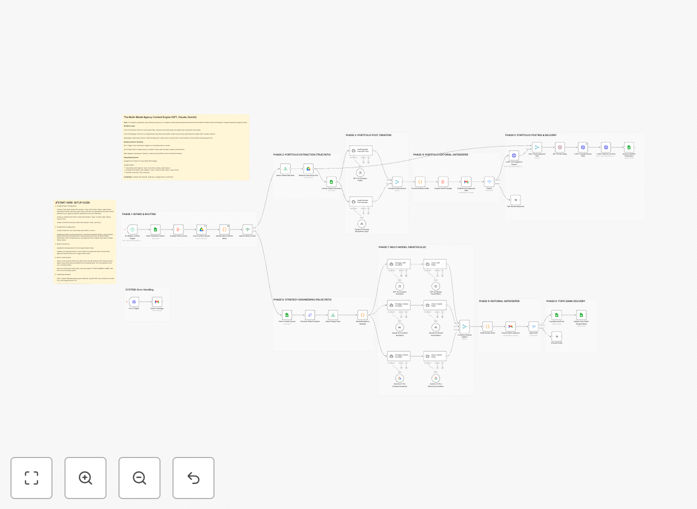This screenshot has height=509, width=697.
Task: Select the pink node in Phase 5
Action: (560, 147)
